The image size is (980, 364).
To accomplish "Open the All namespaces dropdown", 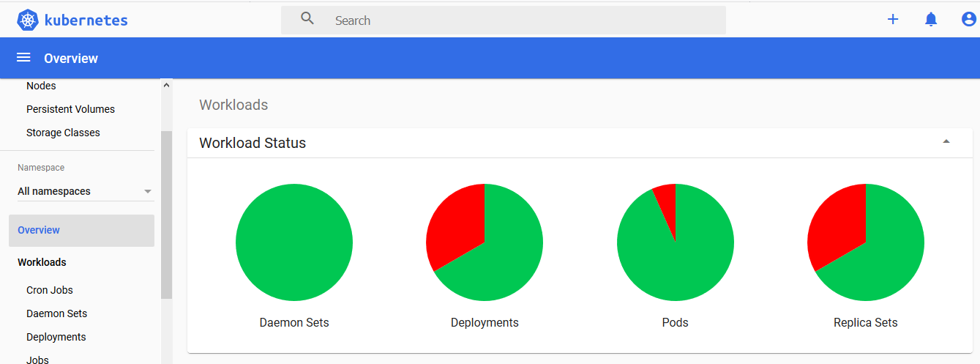I will 85,191.
